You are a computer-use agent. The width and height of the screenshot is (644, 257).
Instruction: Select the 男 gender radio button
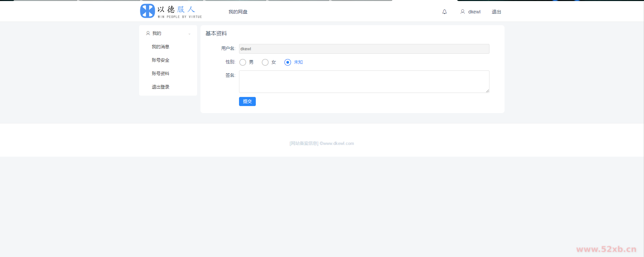[243, 62]
